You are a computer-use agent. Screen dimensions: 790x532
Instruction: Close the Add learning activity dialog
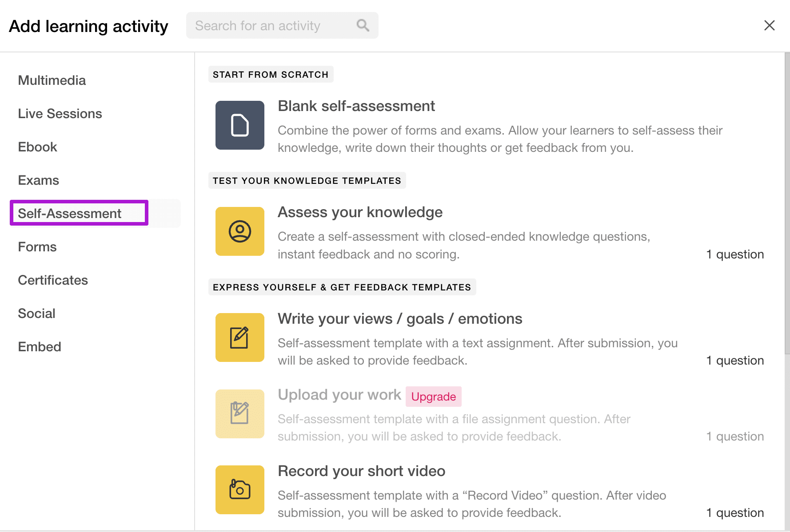point(769,25)
